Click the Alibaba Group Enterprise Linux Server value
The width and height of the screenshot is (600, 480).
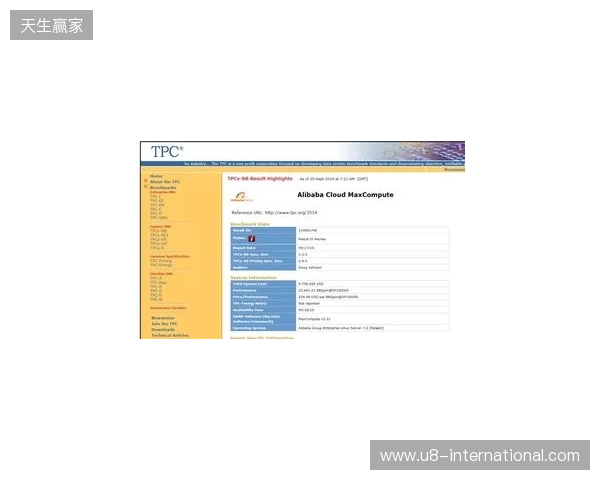click(x=341, y=328)
